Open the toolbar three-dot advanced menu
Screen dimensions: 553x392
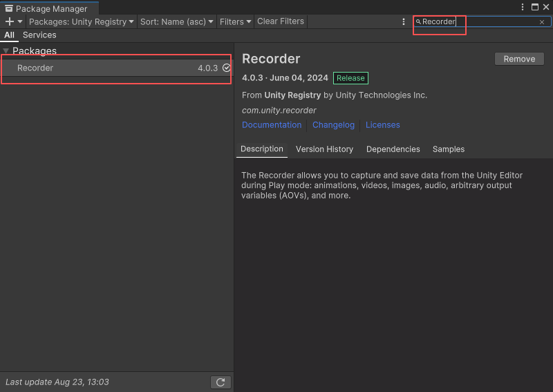pos(404,21)
